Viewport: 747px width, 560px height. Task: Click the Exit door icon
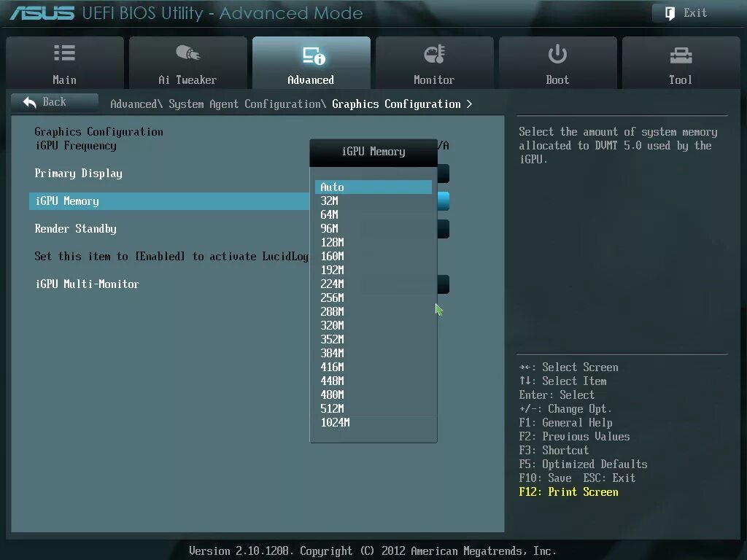[x=670, y=13]
